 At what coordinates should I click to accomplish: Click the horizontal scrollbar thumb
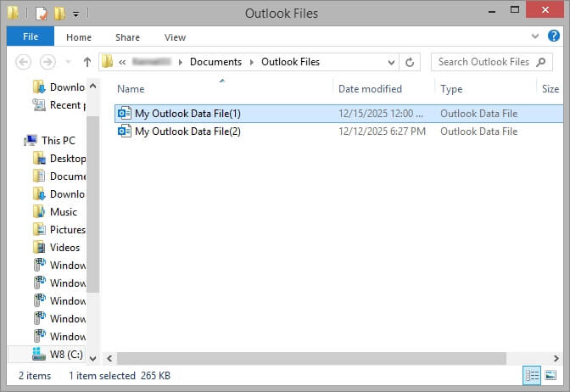pyautogui.click(x=311, y=359)
